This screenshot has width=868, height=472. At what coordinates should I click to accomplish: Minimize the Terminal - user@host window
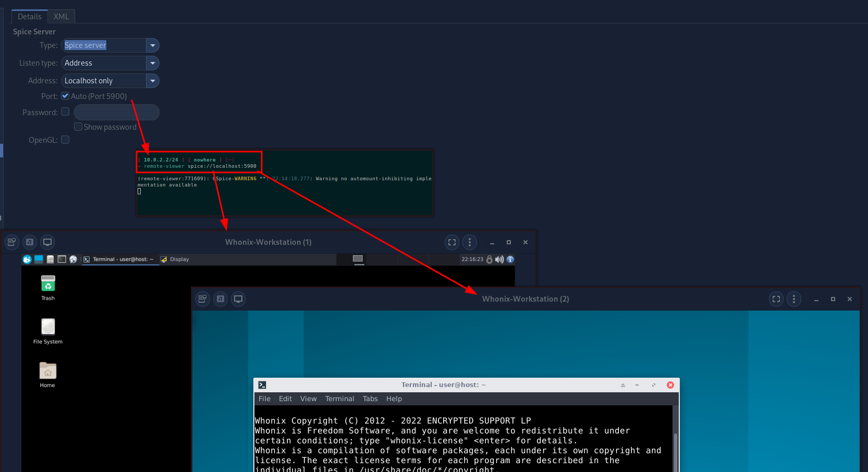point(637,385)
